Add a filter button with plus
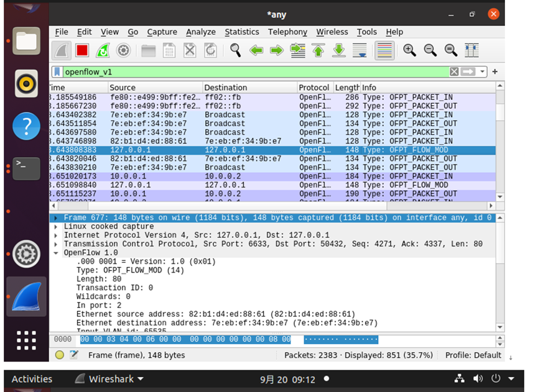Viewport: 538px width, 392px height. [494, 71]
